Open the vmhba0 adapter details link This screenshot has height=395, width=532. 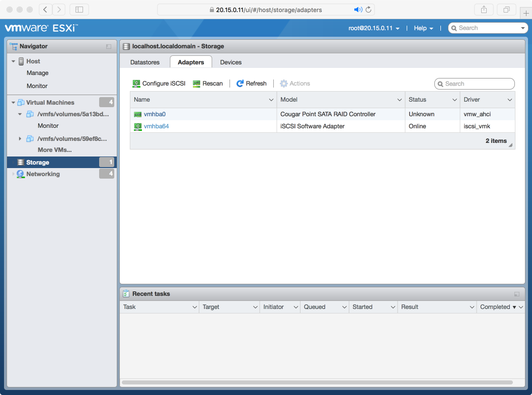click(x=155, y=114)
